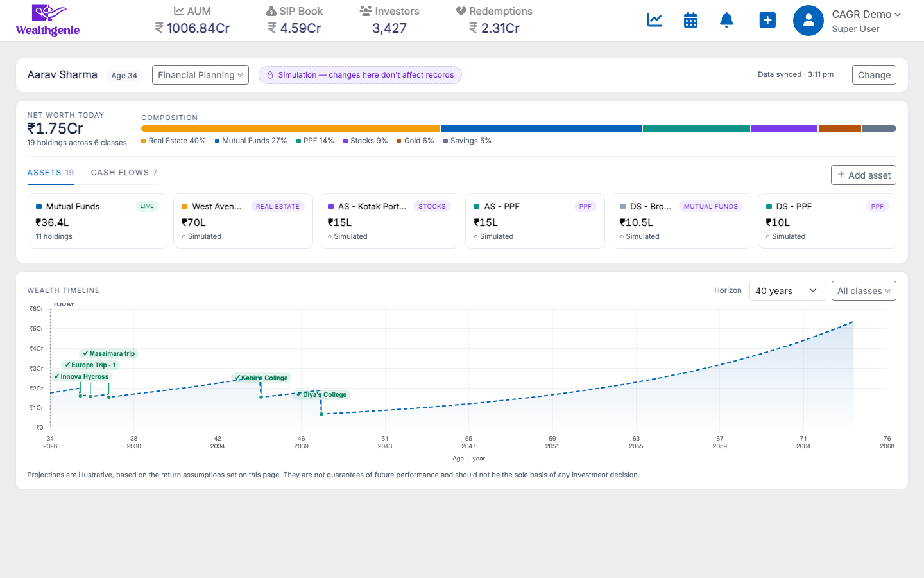Image resolution: width=924 pixels, height=578 pixels.
Task: Click the Stocks 9% legend item
Action: 365,141
